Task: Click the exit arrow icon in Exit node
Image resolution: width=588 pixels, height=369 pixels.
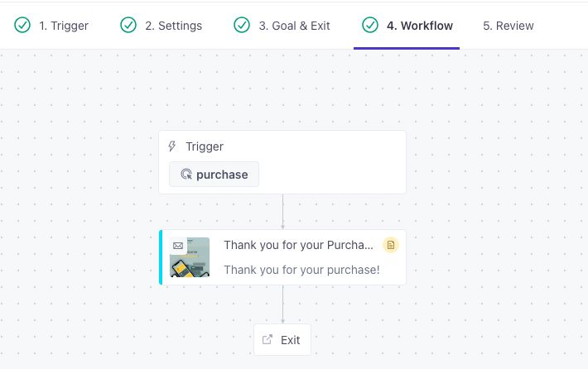Action: [x=267, y=339]
